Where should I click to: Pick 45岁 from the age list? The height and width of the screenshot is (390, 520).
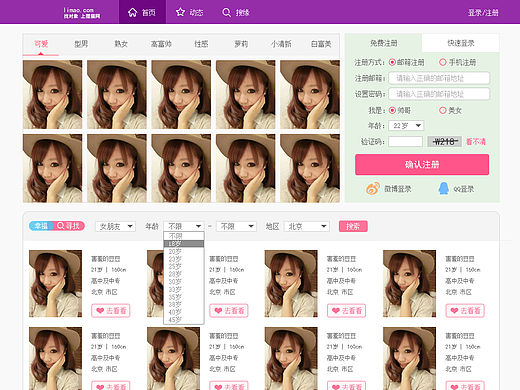184,320
